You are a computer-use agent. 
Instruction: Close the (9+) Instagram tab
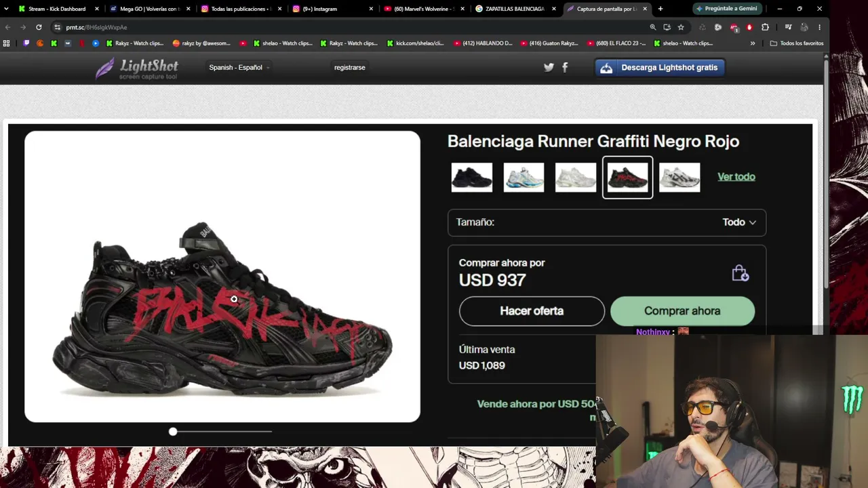click(371, 9)
